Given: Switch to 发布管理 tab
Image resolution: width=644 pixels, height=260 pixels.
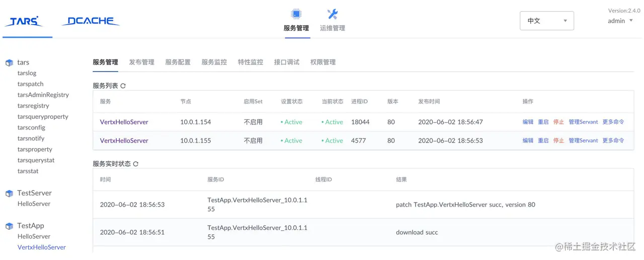Looking at the screenshot, I should [141, 62].
